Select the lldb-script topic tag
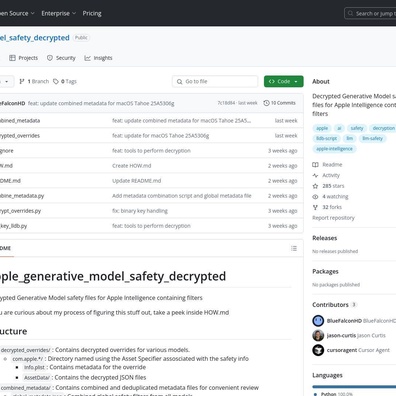The height and width of the screenshot is (396, 396). pos(327,138)
